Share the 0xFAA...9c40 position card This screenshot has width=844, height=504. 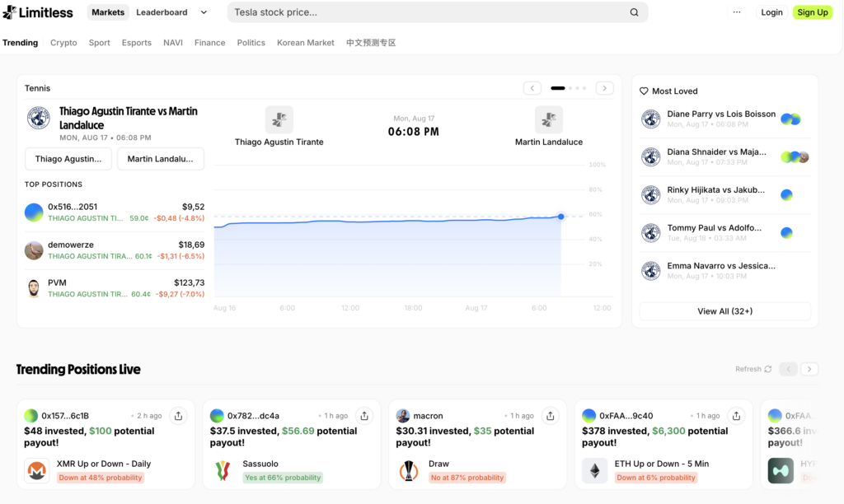tap(736, 416)
